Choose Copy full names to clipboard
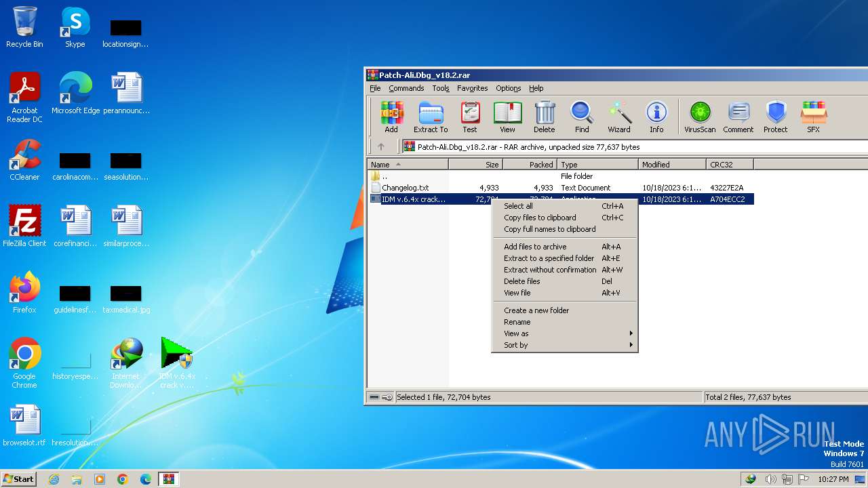The image size is (868, 488). tap(564, 229)
